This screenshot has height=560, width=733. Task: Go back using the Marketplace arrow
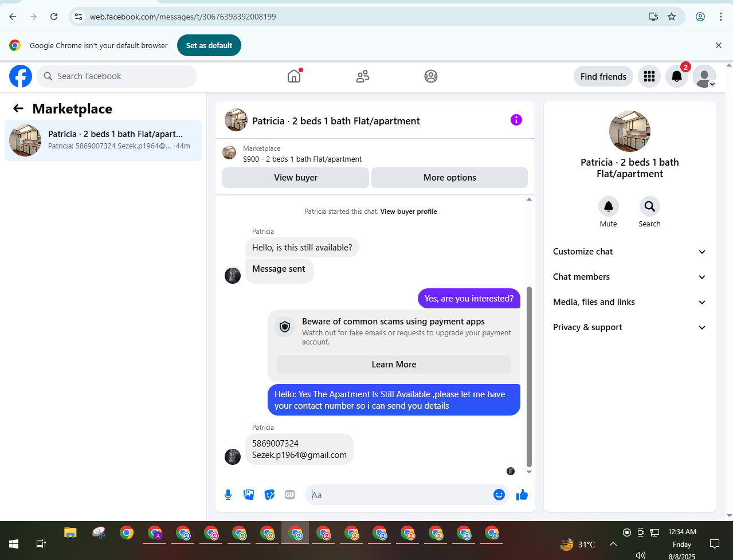(x=18, y=108)
